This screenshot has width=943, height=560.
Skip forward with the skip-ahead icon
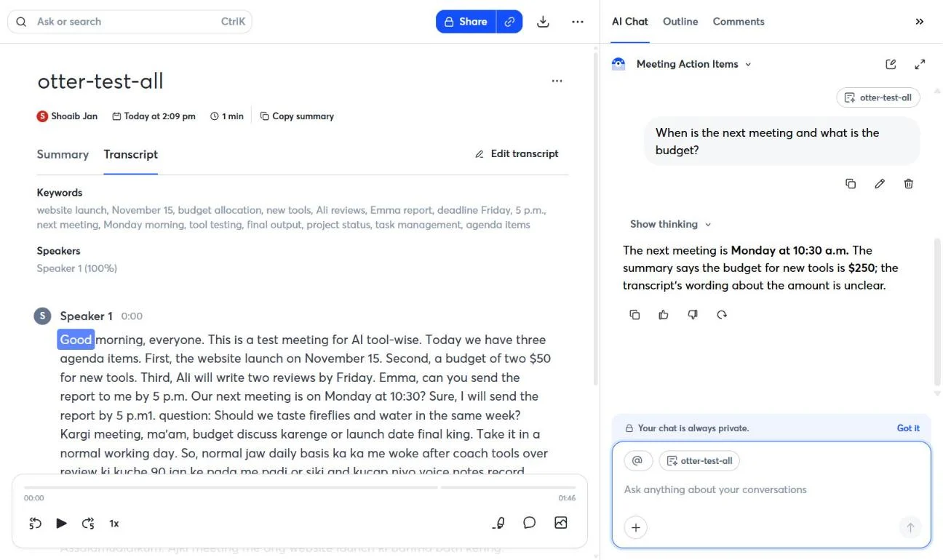(x=88, y=523)
